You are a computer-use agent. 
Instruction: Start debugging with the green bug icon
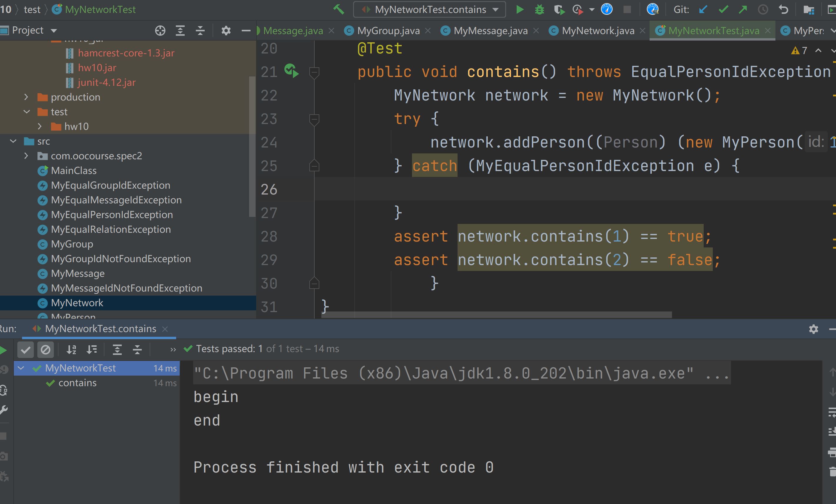[539, 9]
